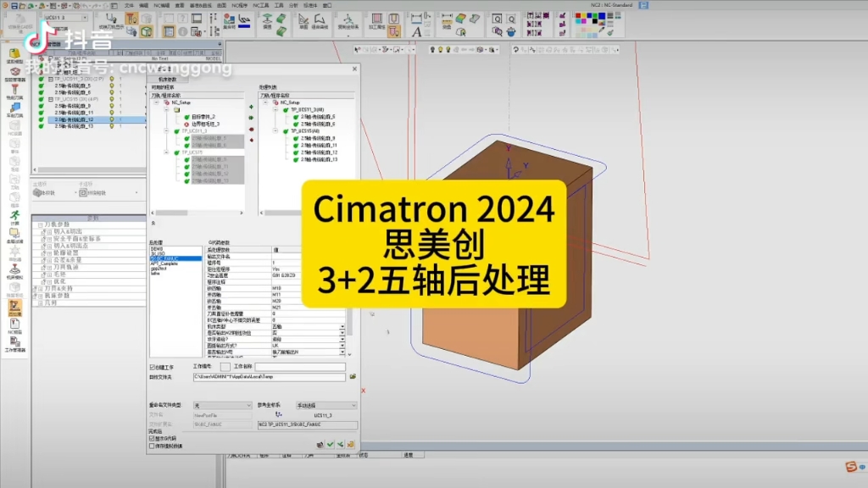Viewport: 868px width, 488px height.
Task: Open the 分析 menu
Action: [x=294, y=4]
